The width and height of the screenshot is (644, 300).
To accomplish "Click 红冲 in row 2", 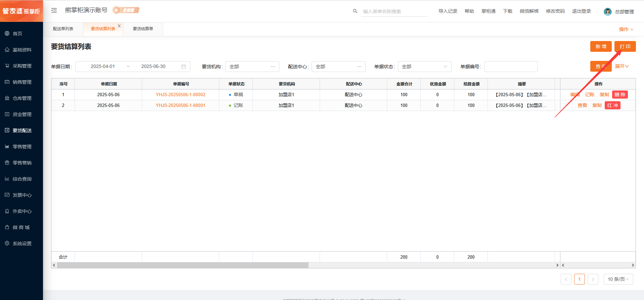I will point(612,105).
